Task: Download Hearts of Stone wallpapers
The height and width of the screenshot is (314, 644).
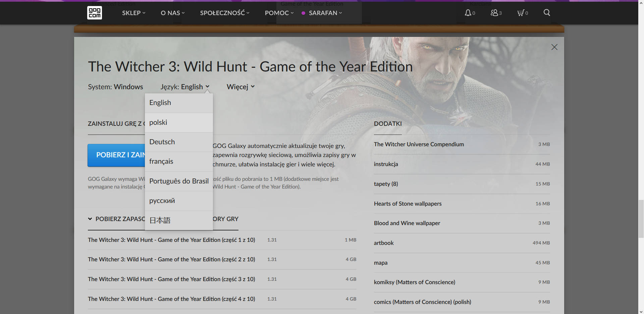Action: click(462, 204)
